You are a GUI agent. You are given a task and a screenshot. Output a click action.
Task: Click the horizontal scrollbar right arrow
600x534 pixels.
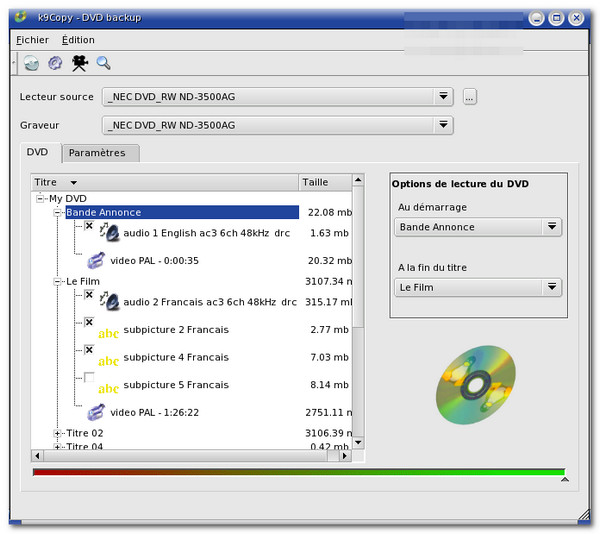click(345, 456)
